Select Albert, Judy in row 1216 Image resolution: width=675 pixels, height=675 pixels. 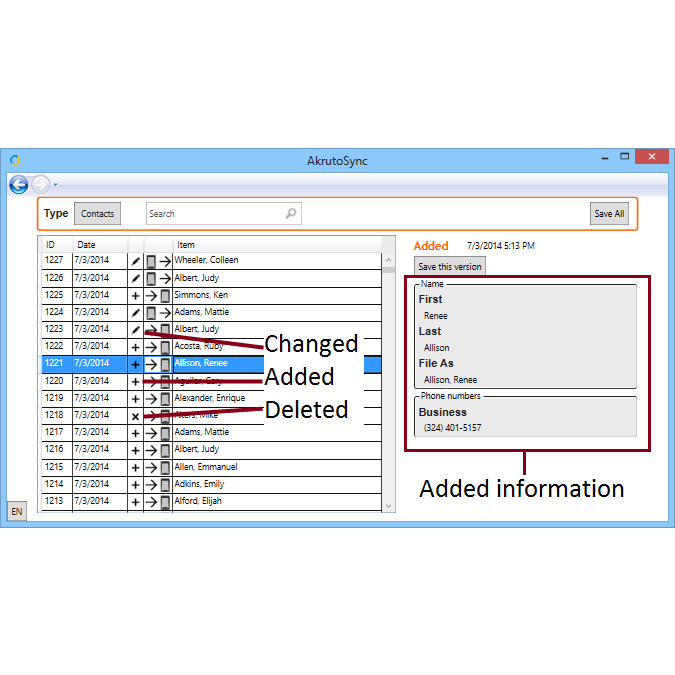coord(211,450)
